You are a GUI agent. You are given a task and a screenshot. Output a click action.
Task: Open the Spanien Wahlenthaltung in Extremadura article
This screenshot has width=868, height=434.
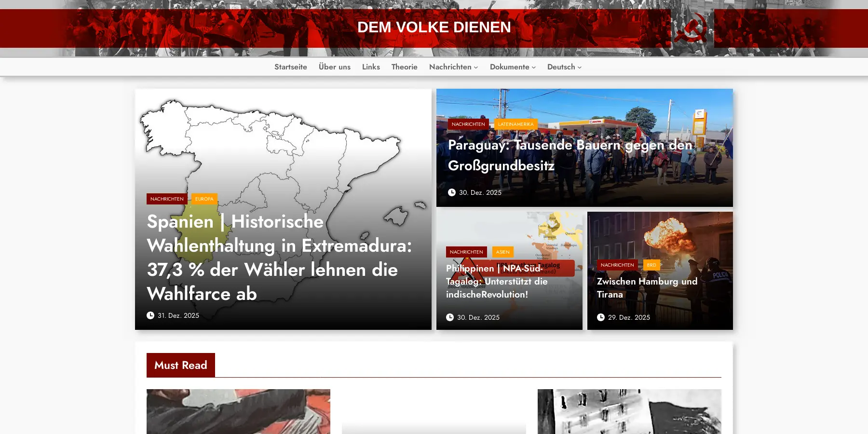(279, 258)
